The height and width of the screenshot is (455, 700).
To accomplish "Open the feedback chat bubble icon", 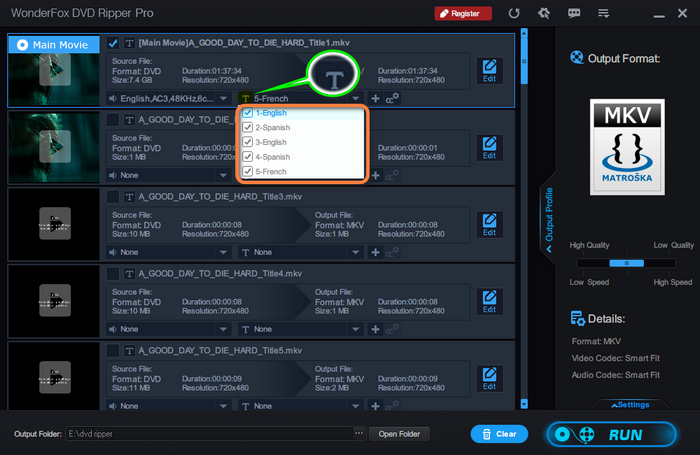I will pos(574,13).
